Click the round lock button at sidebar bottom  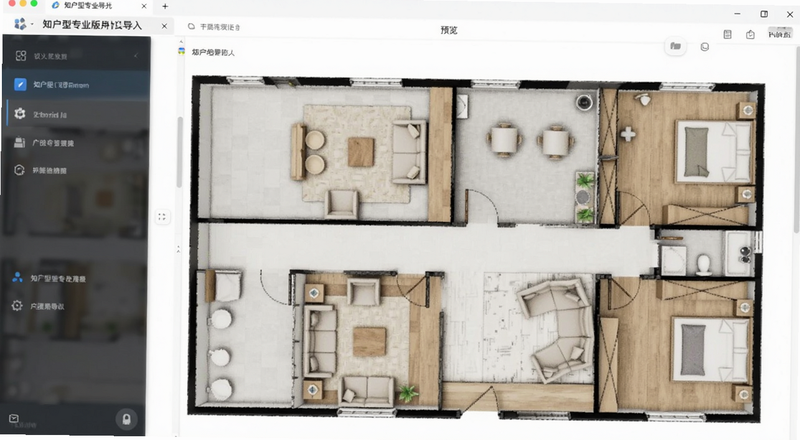(x=126, y=420)
